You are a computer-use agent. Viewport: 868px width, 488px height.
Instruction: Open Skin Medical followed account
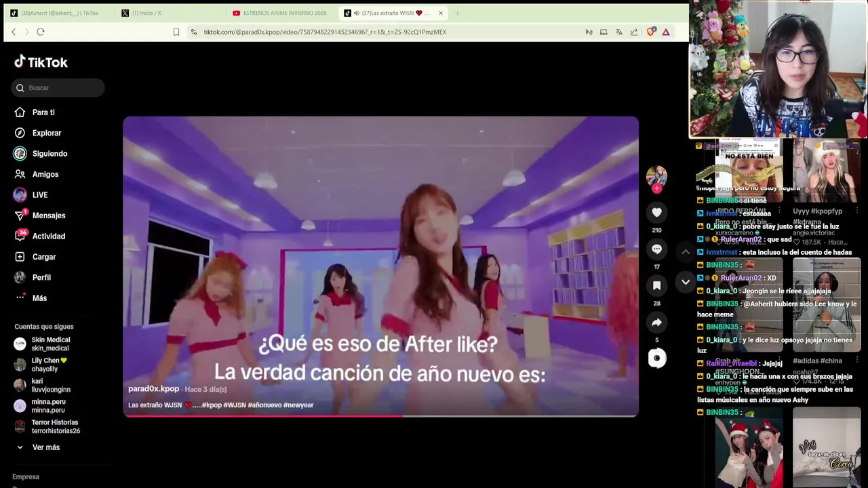click(50, 344)
